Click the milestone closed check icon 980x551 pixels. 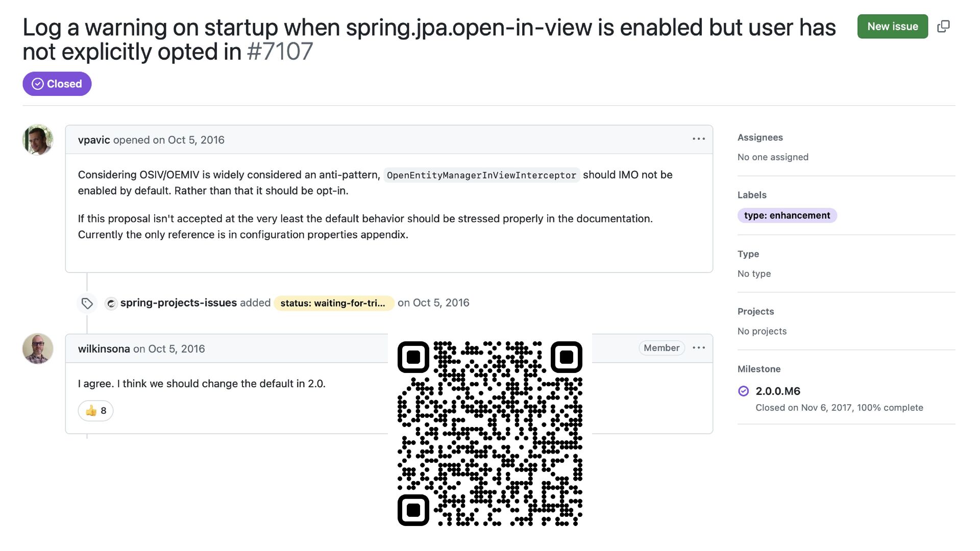pyautogui.click(x=743, y=391)
